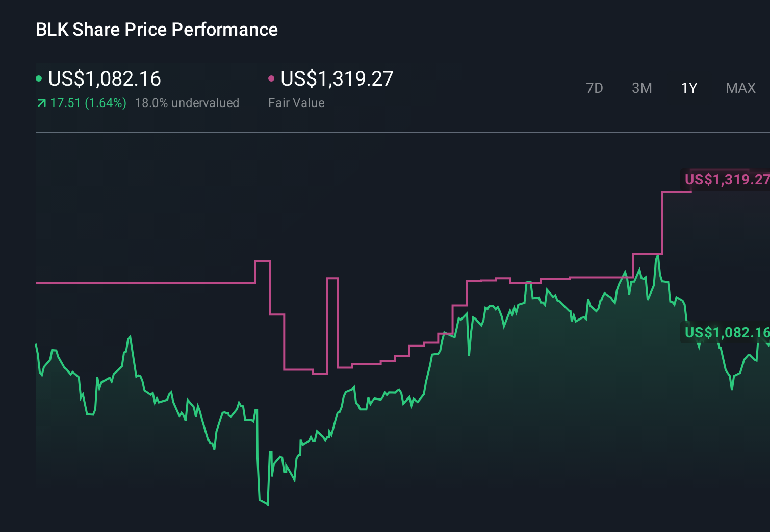Click the 18.0% undervalued text
The height and width of the screenshot is (532, 770).
(x=187, y=102)
